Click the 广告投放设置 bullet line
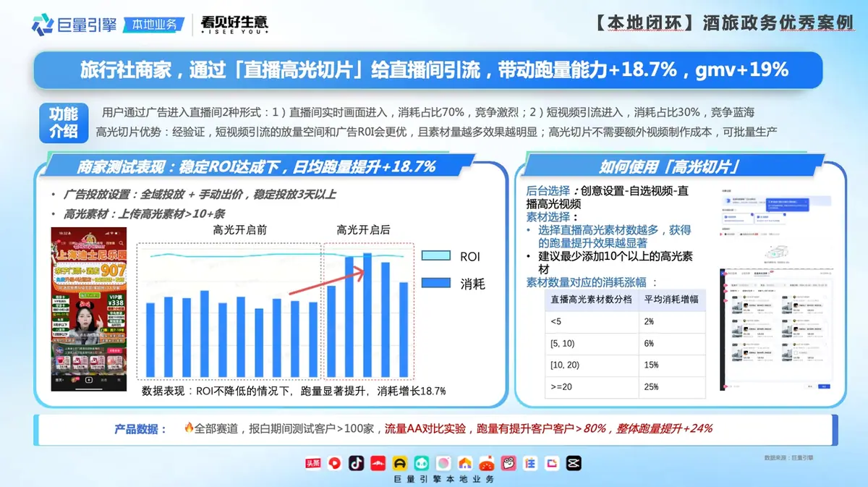The height and width of the screenshot is (487, 868). click(x=194, y=195)
